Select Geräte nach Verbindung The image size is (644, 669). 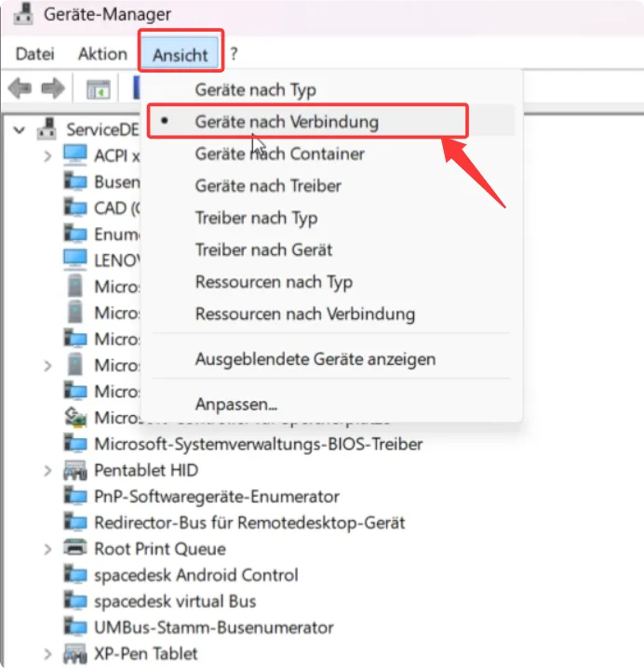tap(287, 122)
